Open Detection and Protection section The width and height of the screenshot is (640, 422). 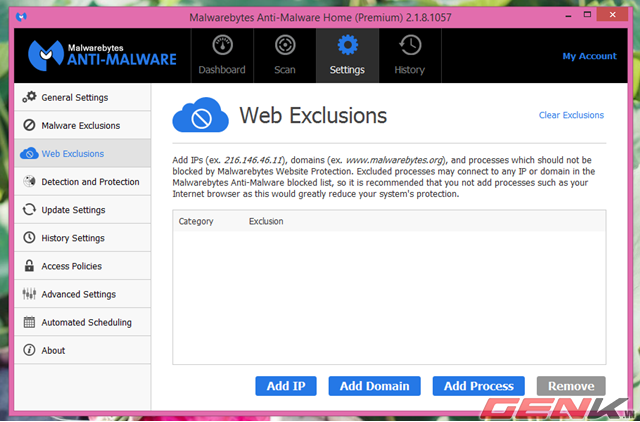tap(82, 182)
